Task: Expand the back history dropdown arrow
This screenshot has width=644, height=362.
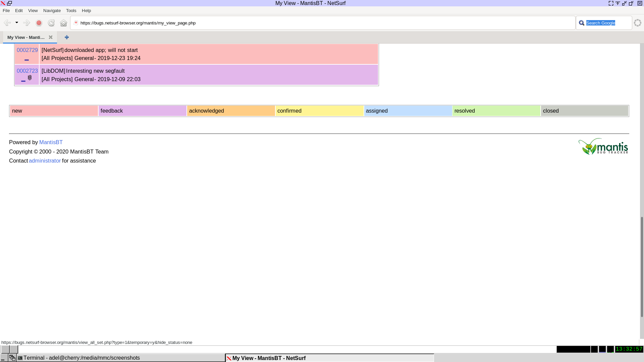Action: 17,22
